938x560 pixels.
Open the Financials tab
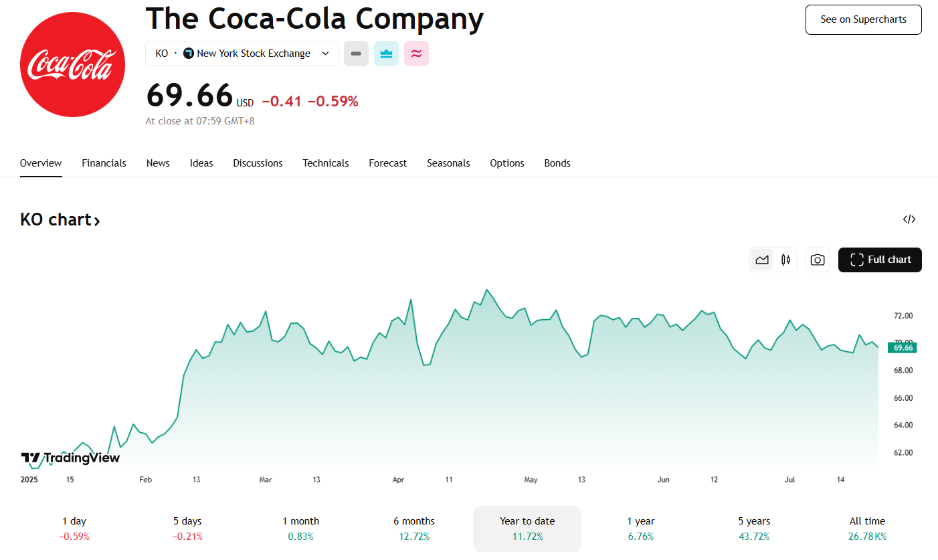[x=104, y=163]
